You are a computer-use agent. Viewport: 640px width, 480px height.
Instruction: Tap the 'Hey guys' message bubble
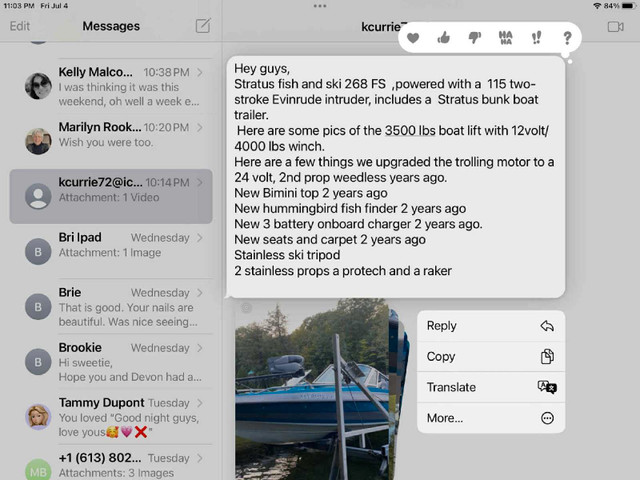pos(396,177)
